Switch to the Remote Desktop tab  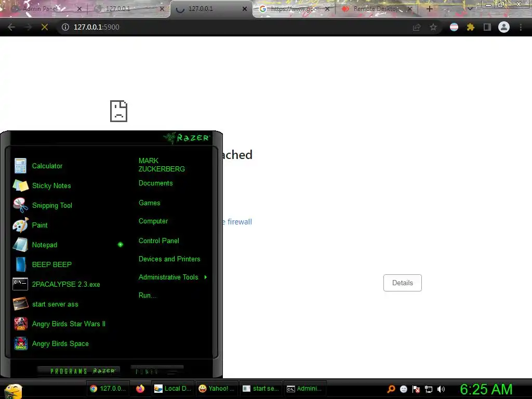point(376,9)
